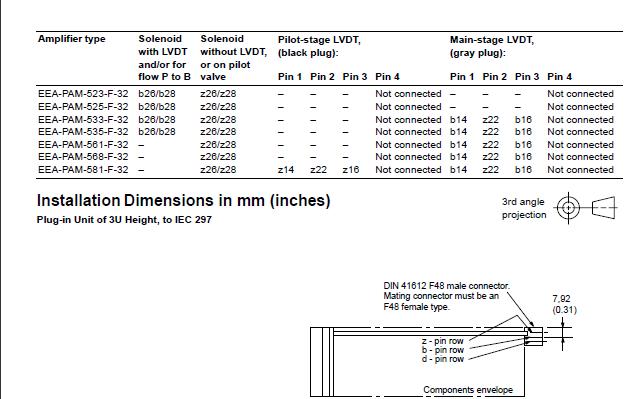The image size is (643, 399).
Task: Click the Installation Dimensions heading
Action: pyautogui.click(x=184, y=201)
